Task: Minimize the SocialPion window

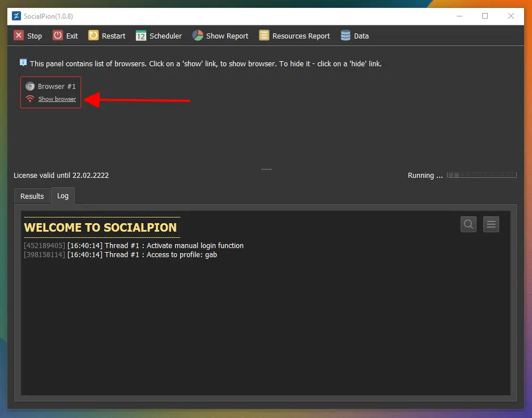Action: 459,16
